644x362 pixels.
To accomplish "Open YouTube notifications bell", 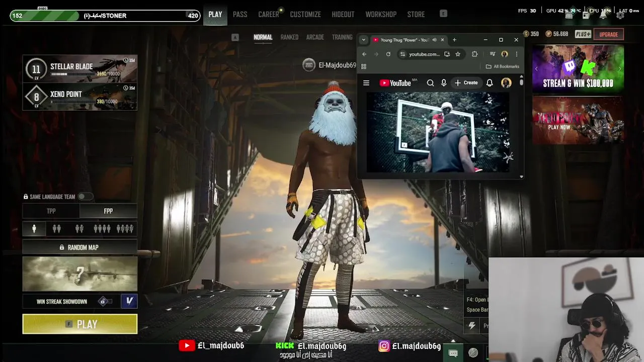I will tap(490, 83).
